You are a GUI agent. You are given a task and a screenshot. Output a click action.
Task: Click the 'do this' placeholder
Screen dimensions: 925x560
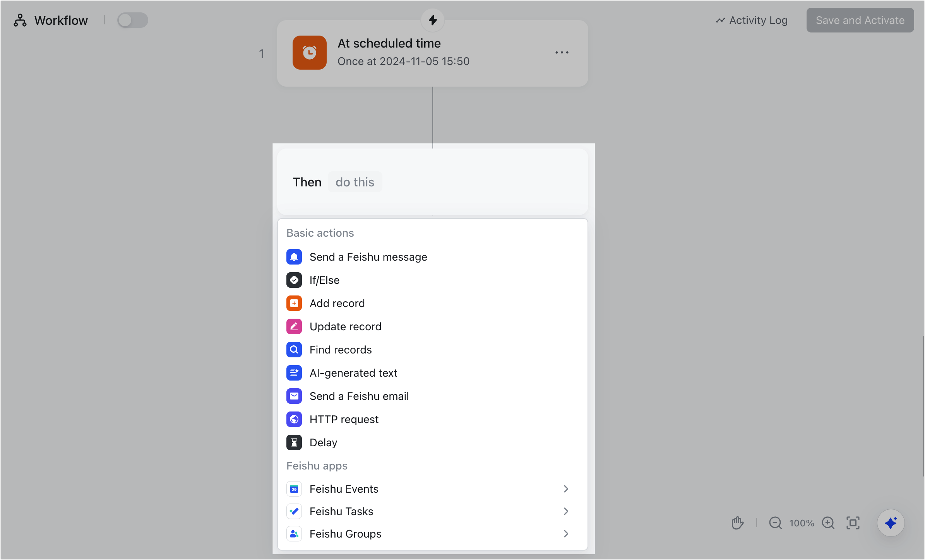(x=355, y=182)
